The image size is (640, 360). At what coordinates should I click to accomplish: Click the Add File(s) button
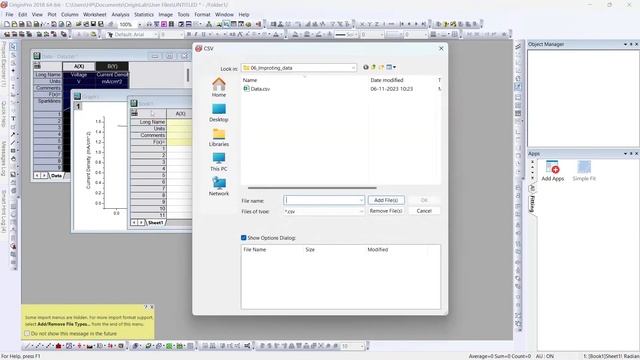386,200
